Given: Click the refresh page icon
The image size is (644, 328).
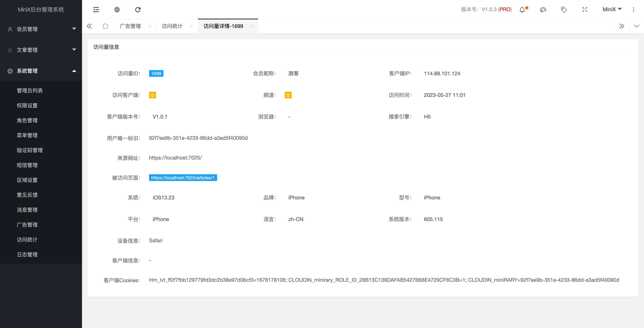Looking at the screenshot, I should pos(138,10).
